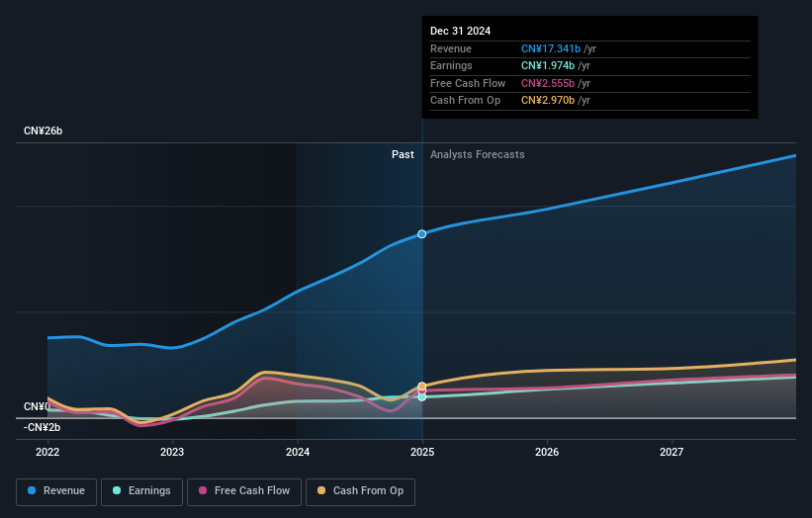Click the Analysts Forecasts label
Screen dimensions: 812x518
pyautogui.click(x=477, y=154)
